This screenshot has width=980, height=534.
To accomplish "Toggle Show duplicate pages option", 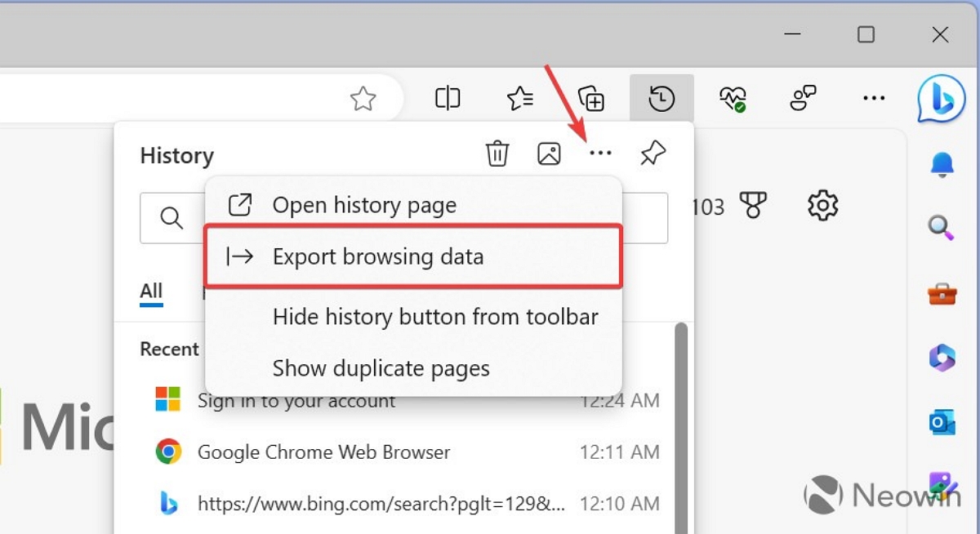I will pos(381,368).
